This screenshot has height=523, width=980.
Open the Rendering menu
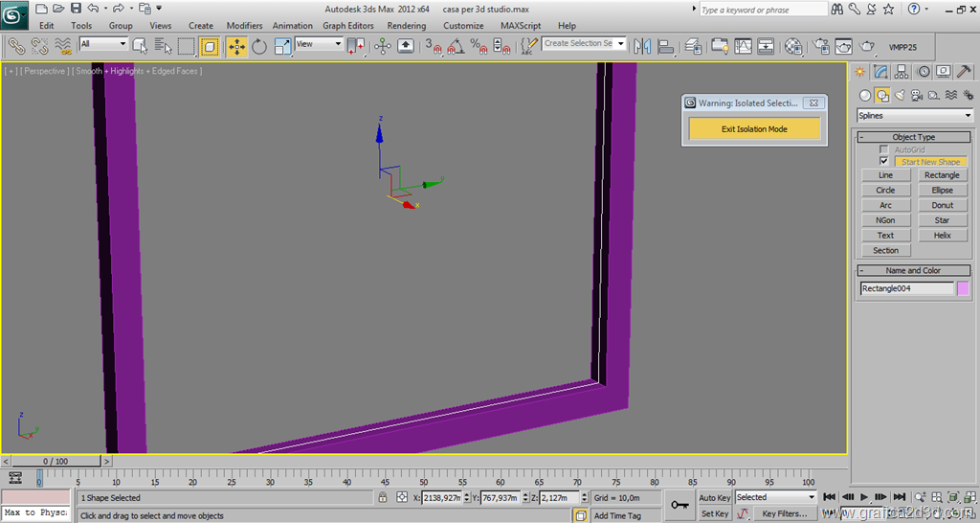407,26
